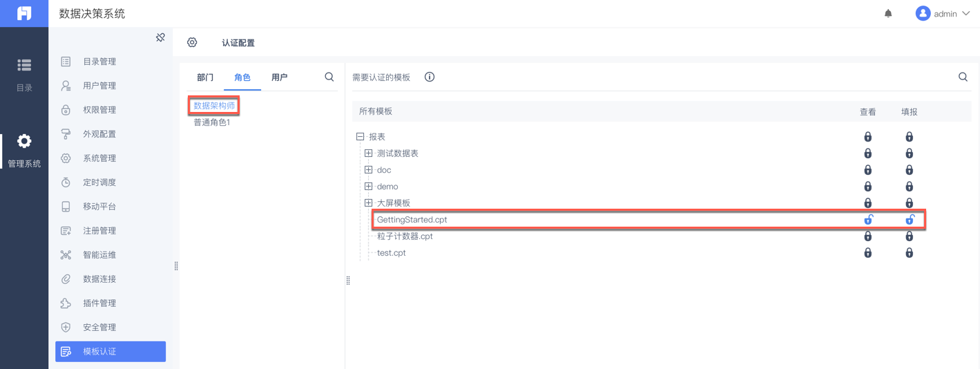Collapse the 报表 root node
The width and height of the screenshot is (980, 369).
(x=360, y=137)
